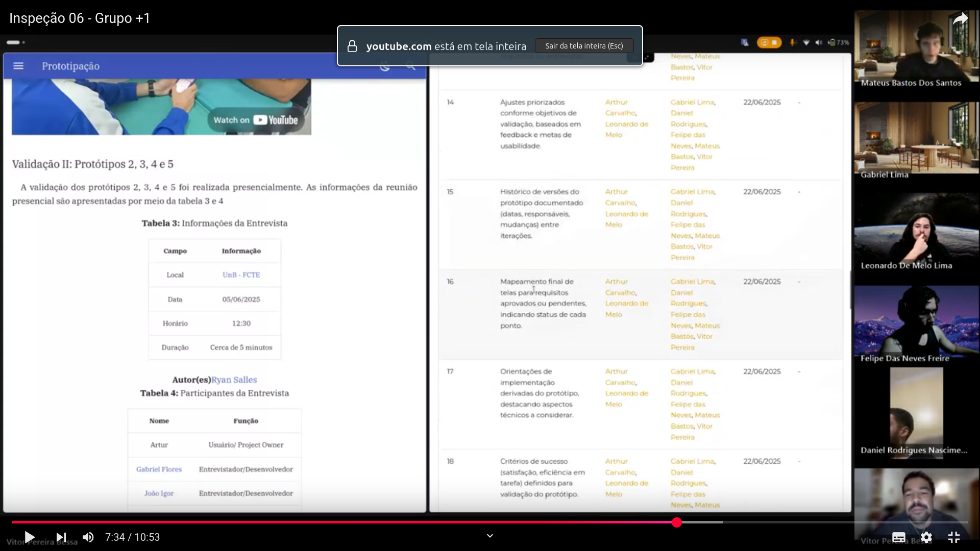Click 'Sair da tela inteira (Esc)' button
This screenshot has height=551, width=980.
tap(584, 46)
